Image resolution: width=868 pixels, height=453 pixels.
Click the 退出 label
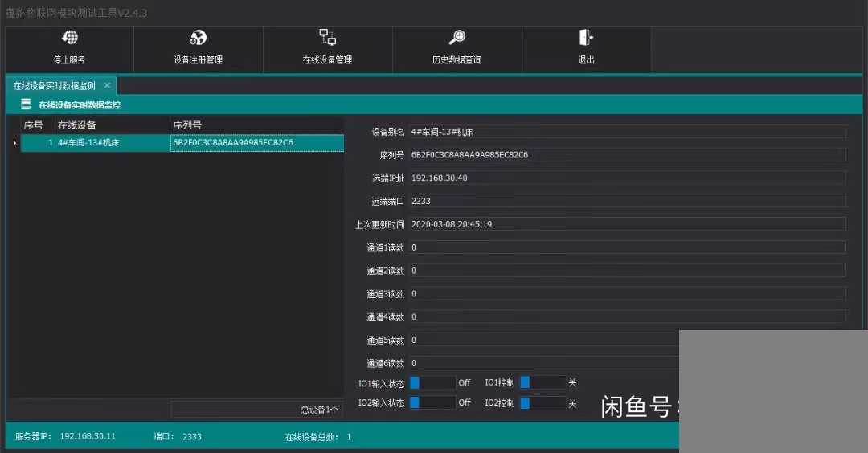tap(586, 59)
